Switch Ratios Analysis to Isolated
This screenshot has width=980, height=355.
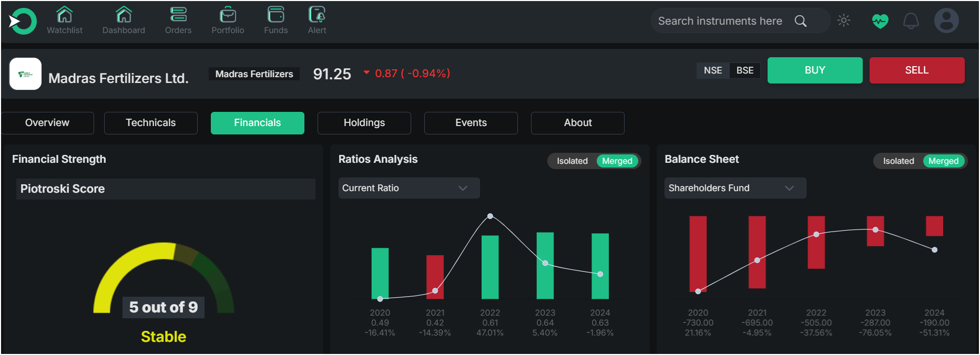[572, 161]
